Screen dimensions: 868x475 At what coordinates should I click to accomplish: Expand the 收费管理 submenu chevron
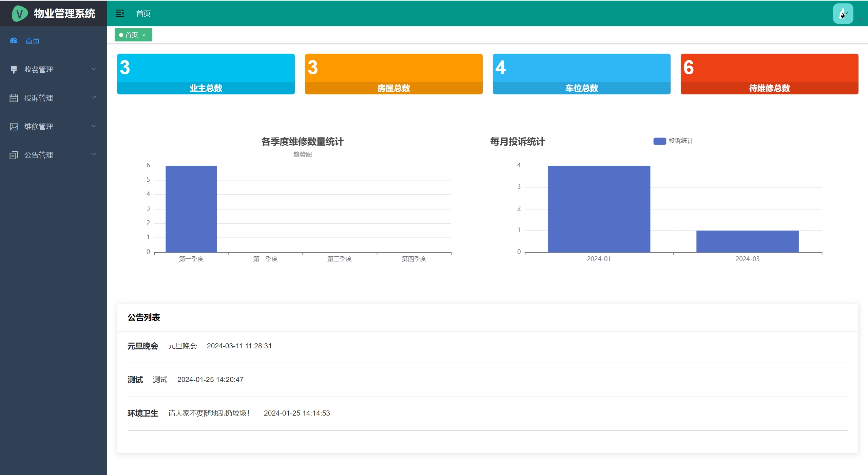[x=94, y=69]
